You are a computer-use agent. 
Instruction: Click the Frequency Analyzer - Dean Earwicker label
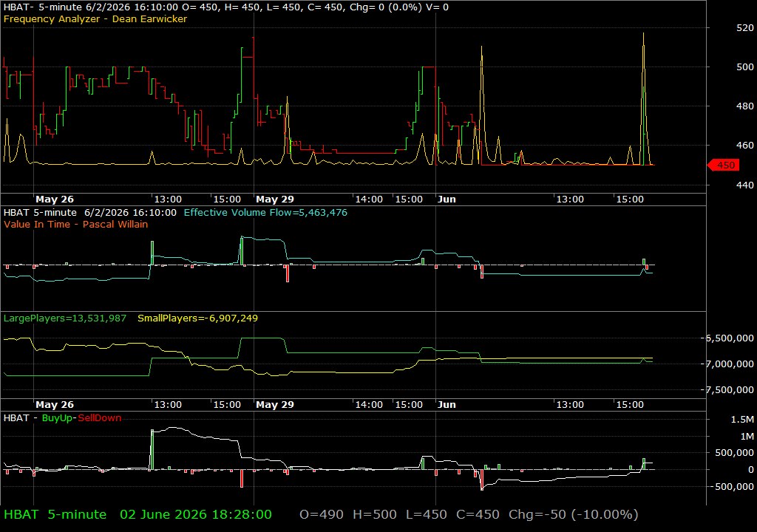[95, 18]
